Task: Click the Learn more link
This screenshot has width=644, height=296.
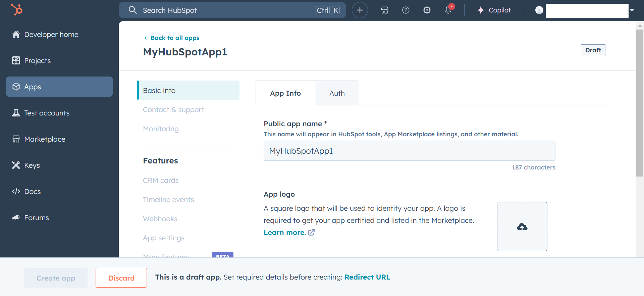Action: click(x=285, y=232)
